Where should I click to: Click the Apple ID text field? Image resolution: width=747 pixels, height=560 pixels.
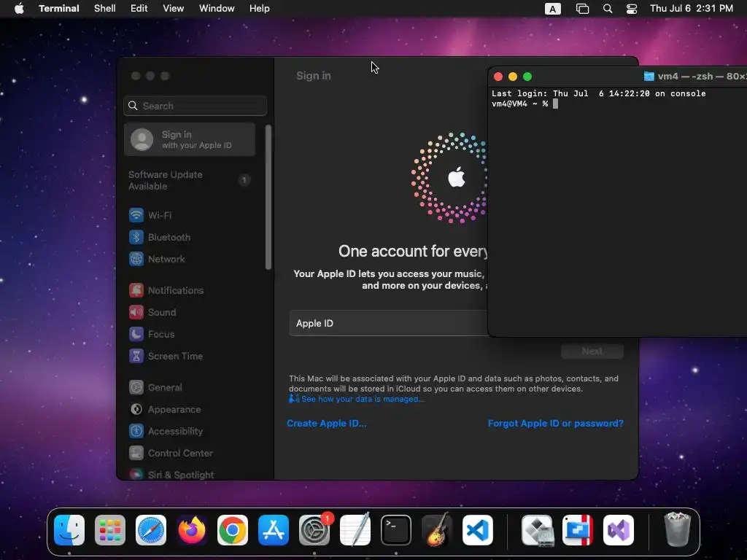pyautogui.click(x=389, y=323)
